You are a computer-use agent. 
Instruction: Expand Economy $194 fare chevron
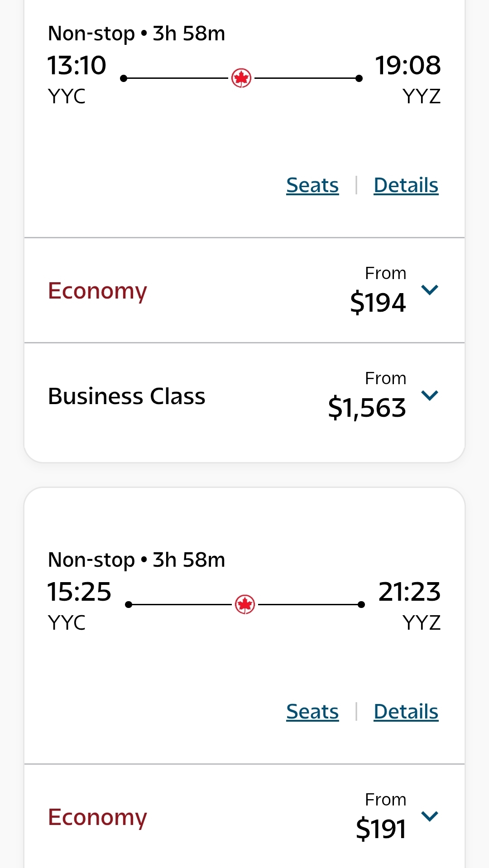point(430,290)
